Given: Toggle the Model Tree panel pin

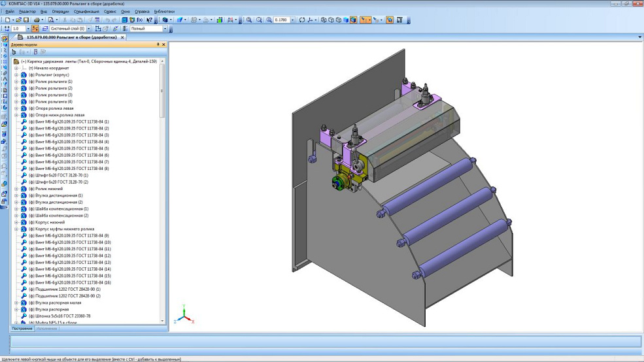Looking at the screenshot, I should pos(158,44).
